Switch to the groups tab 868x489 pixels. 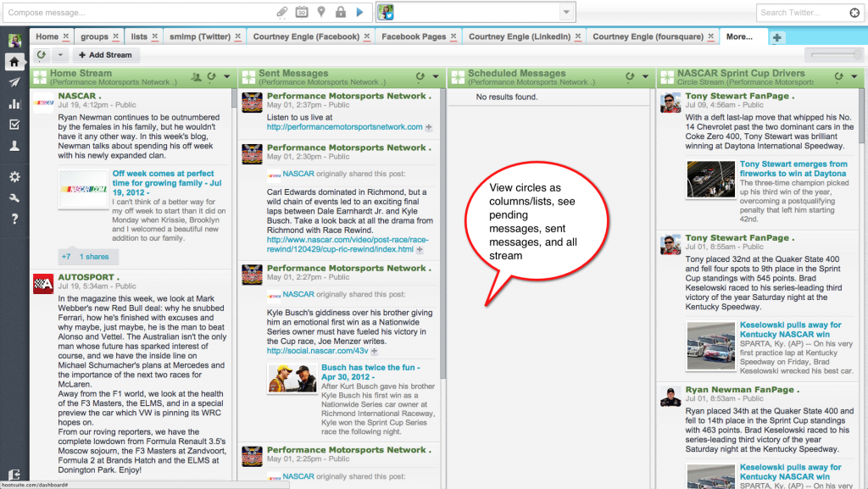[94, 36]
